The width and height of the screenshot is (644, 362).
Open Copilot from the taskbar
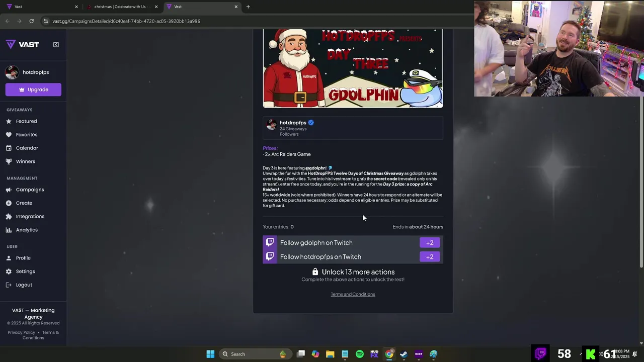315,354
